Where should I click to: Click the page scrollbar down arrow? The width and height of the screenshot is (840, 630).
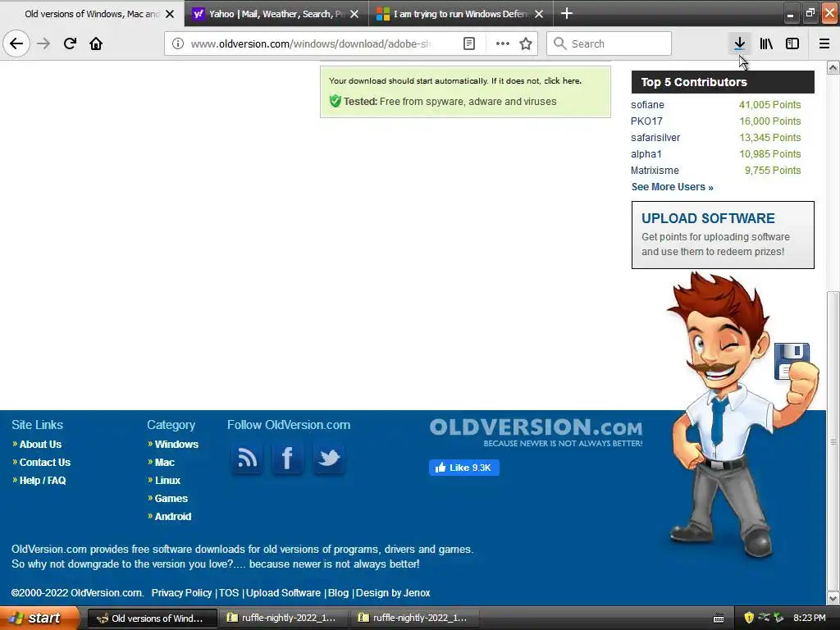pos(833,598)
